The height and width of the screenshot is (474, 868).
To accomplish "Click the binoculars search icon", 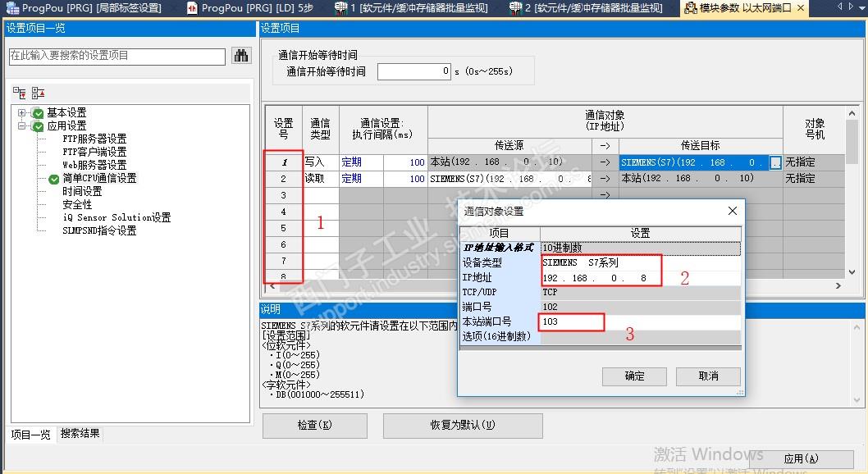I will coord(241,55).
